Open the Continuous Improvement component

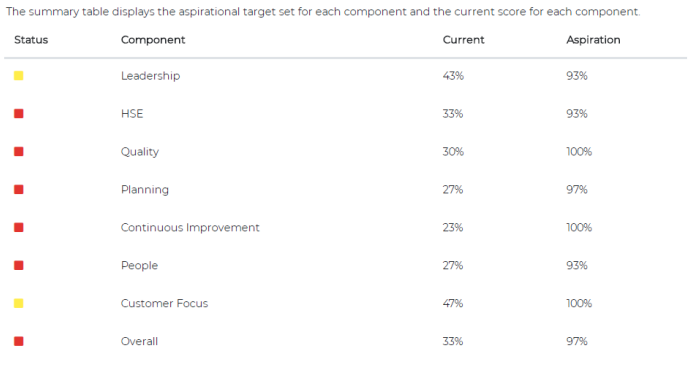click(x=190, y=228)
